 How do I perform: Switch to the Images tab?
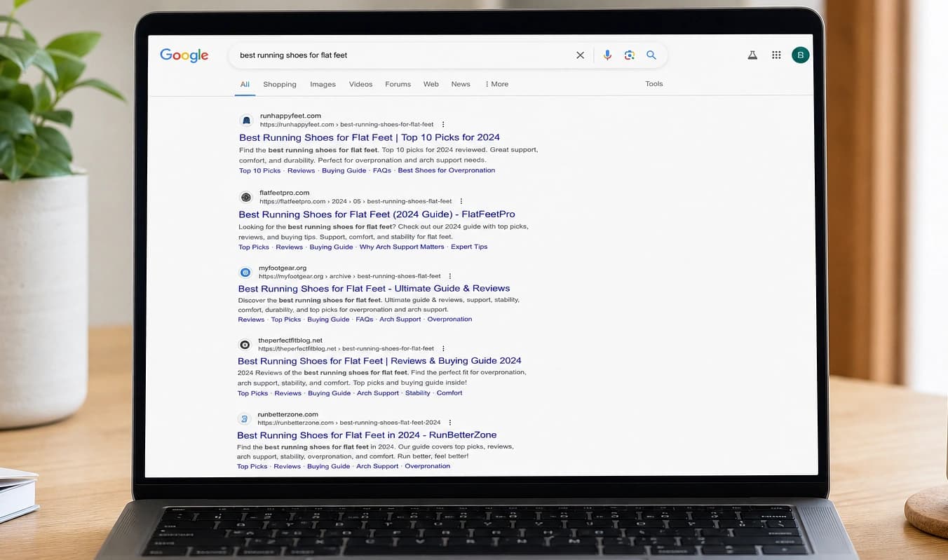point(323,84)
